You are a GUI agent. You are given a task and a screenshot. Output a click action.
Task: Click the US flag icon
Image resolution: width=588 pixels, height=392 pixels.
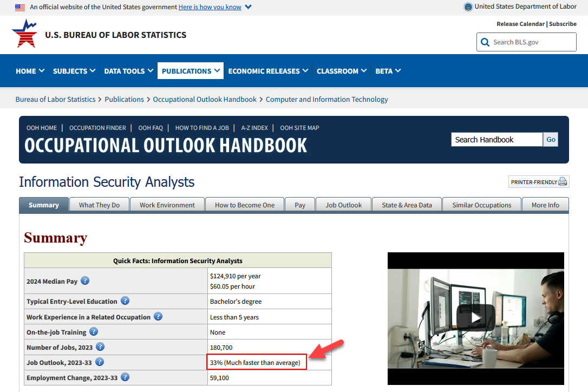tap(20, 7)
